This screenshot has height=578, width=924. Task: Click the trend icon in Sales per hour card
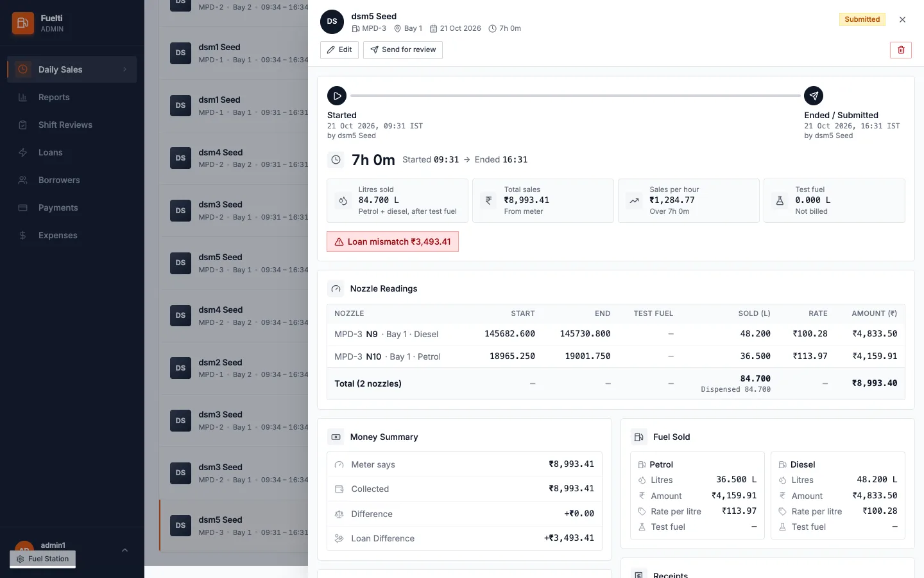[x=634, y=201]
